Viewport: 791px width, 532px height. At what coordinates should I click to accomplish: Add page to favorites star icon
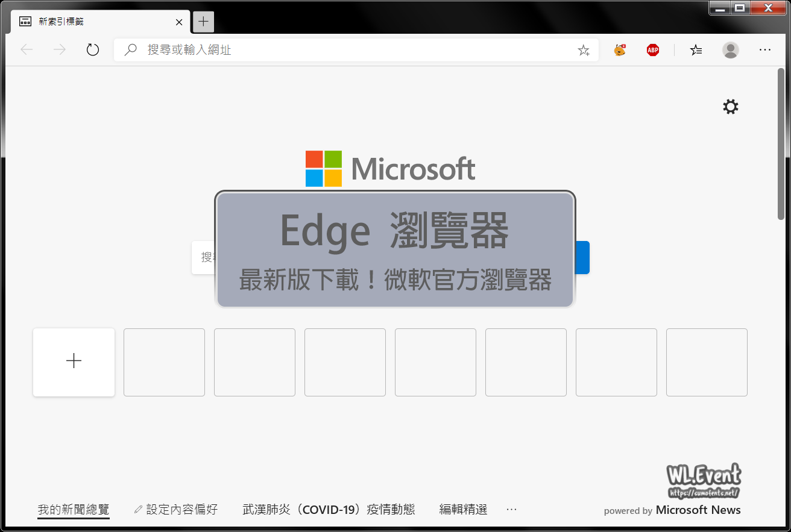584,50
